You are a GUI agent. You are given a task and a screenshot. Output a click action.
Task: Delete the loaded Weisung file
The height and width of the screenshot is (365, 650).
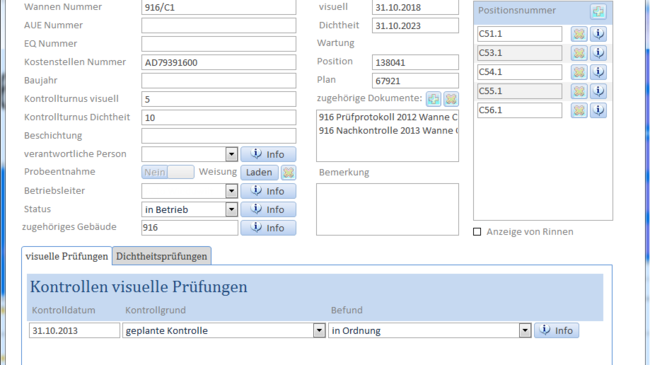click(x=288, y=172)
